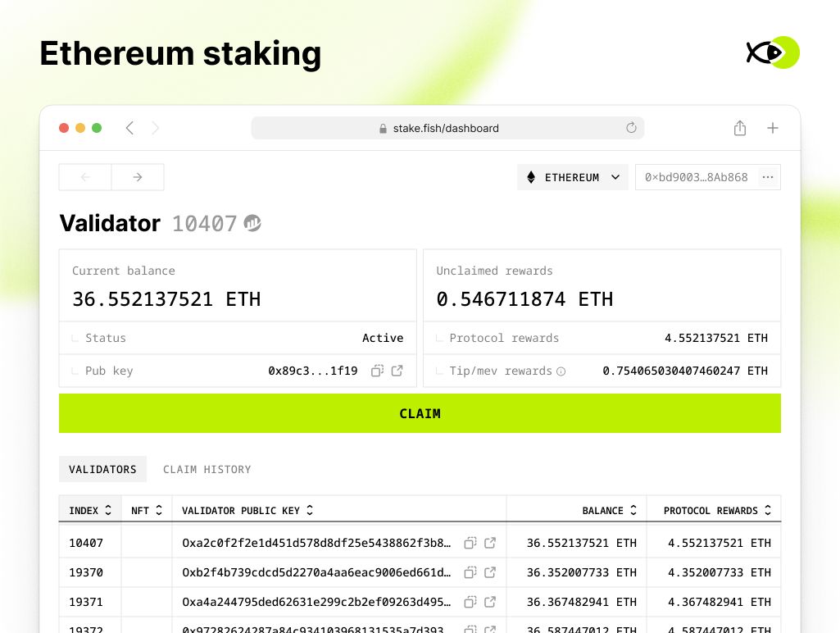
Task: Open the browser share icon
Action: [740, 128]
